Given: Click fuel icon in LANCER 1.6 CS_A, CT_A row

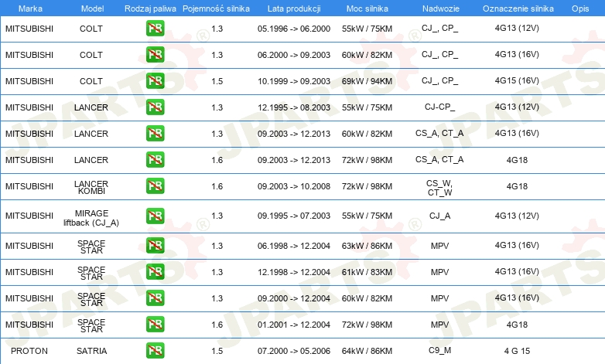Looking at the screenshot, I should coord(155,160).
